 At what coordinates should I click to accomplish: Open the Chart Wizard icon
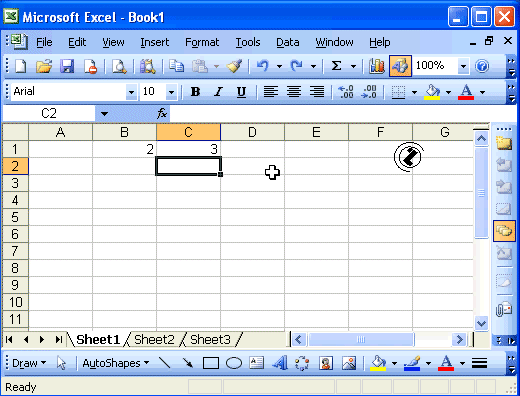click(377, 66)
